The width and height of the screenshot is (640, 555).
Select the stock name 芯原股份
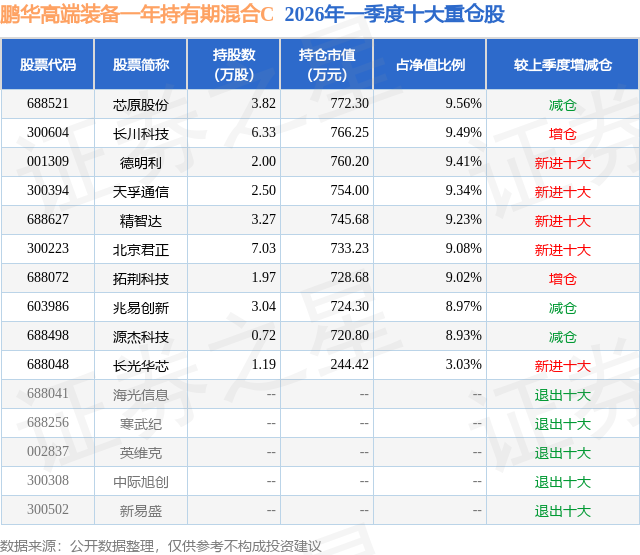[141, 105]
